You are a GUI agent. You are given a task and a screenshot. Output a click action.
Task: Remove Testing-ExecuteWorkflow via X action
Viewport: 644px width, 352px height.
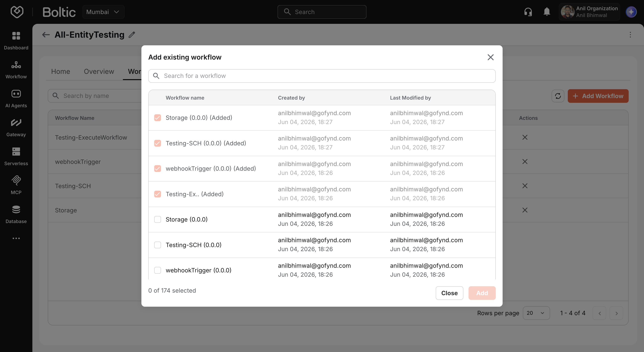[x=525, y=137]
